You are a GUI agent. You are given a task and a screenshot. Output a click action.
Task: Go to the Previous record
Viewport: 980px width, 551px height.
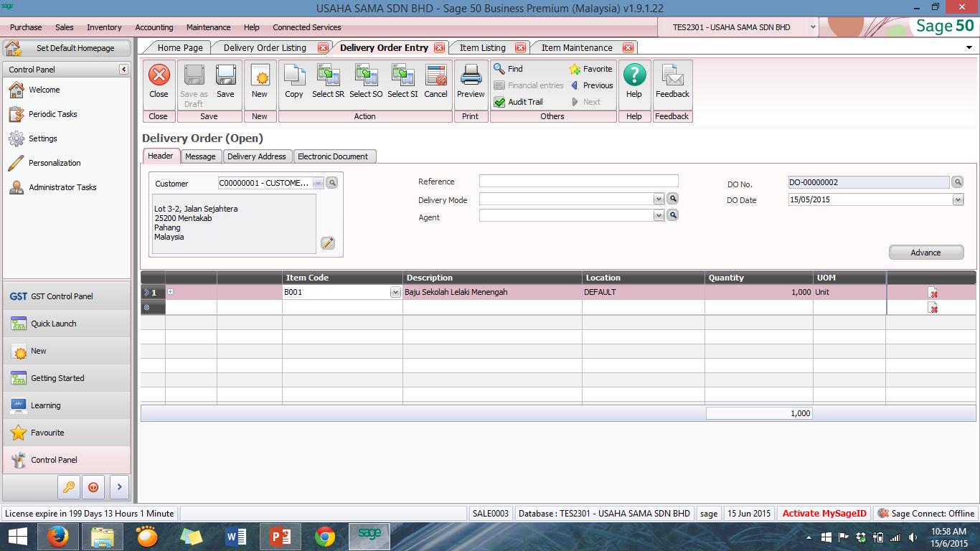592,85
